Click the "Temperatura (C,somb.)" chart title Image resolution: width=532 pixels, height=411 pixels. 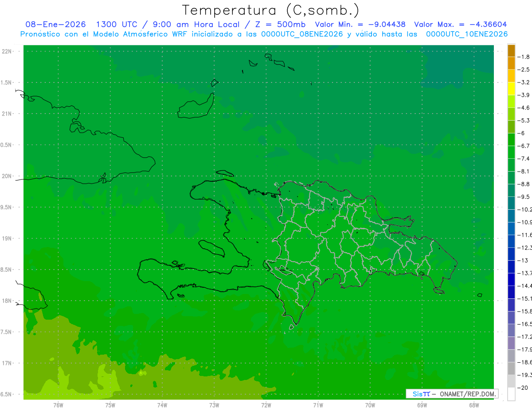(x=270, y=10)
